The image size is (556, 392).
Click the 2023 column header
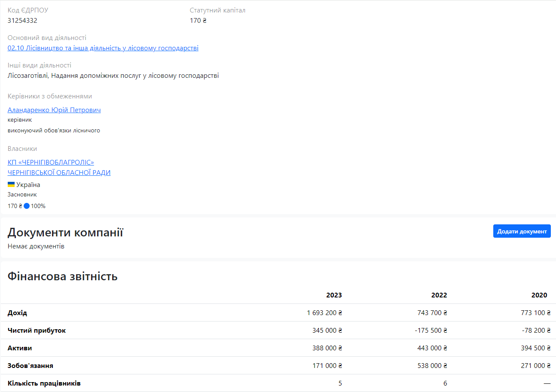334,295
